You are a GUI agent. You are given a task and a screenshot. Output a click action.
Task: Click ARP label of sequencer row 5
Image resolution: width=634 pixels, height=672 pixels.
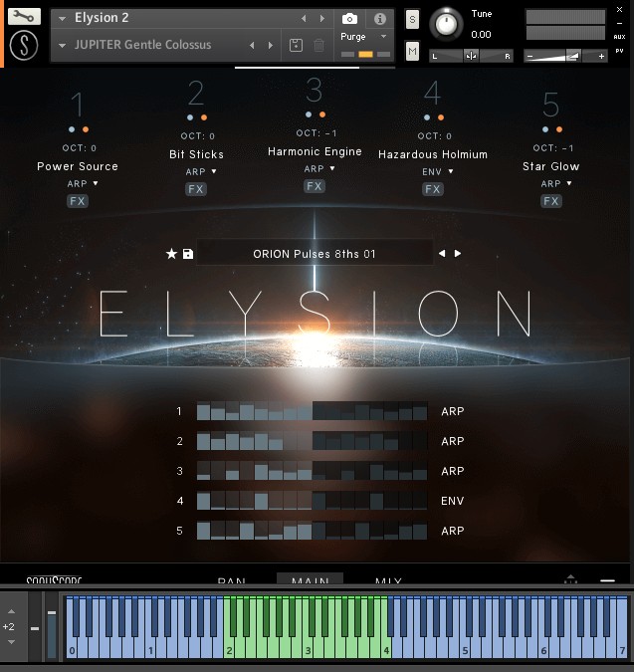pos(453,531)
